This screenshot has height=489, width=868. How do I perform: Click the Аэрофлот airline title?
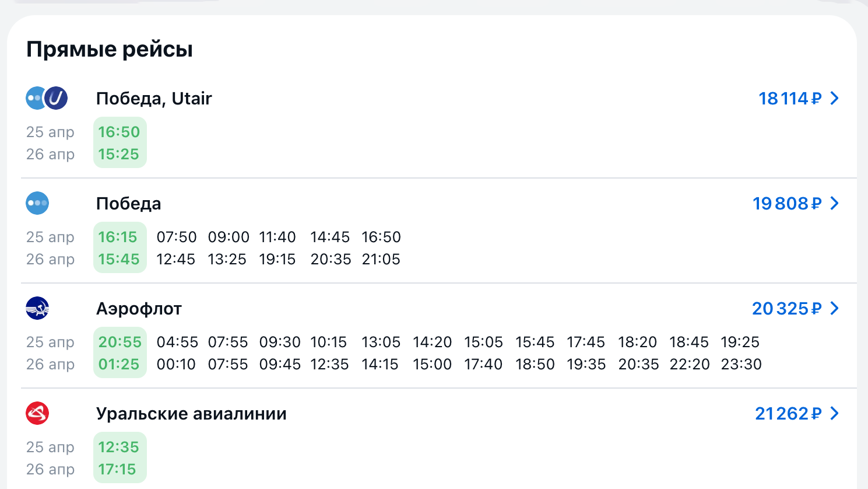139,309
